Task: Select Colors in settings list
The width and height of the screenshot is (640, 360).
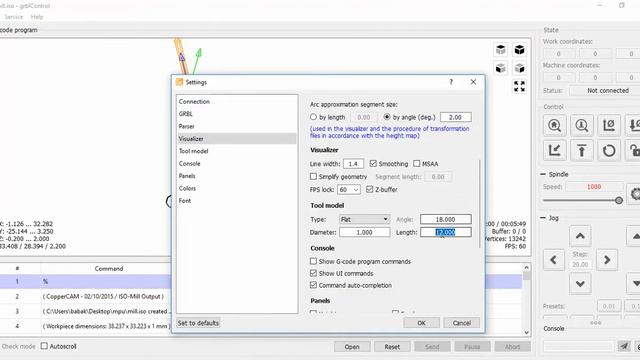Action: 237,188
